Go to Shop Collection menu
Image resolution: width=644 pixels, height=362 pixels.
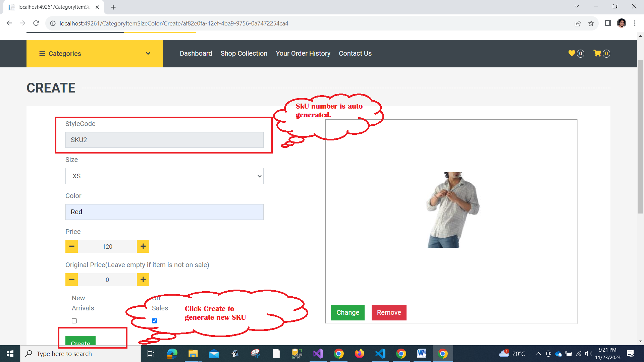pos(244,53)
